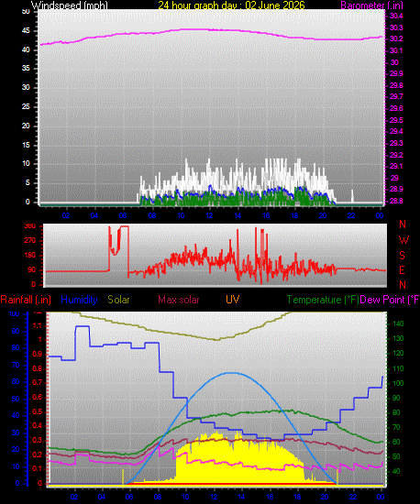The height and width of the screenshot is (504, 420).
Task: Click the 45 mph windspeed scale value
Action: (x=26, y=31)
